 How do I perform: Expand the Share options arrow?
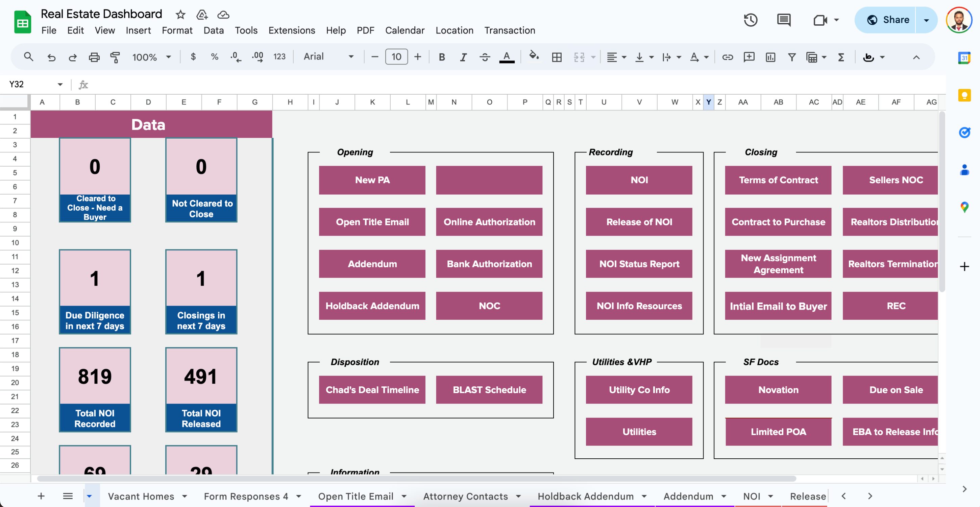(927, 20)
